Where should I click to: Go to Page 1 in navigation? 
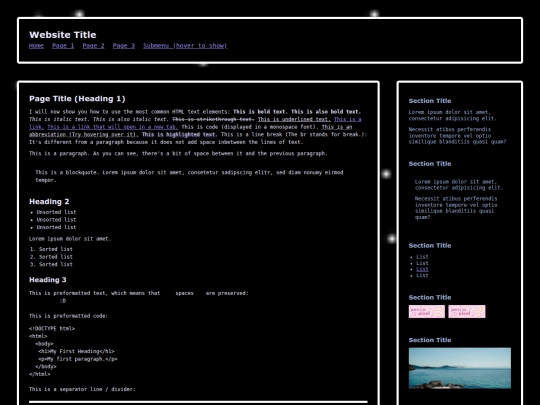[63, 45]
